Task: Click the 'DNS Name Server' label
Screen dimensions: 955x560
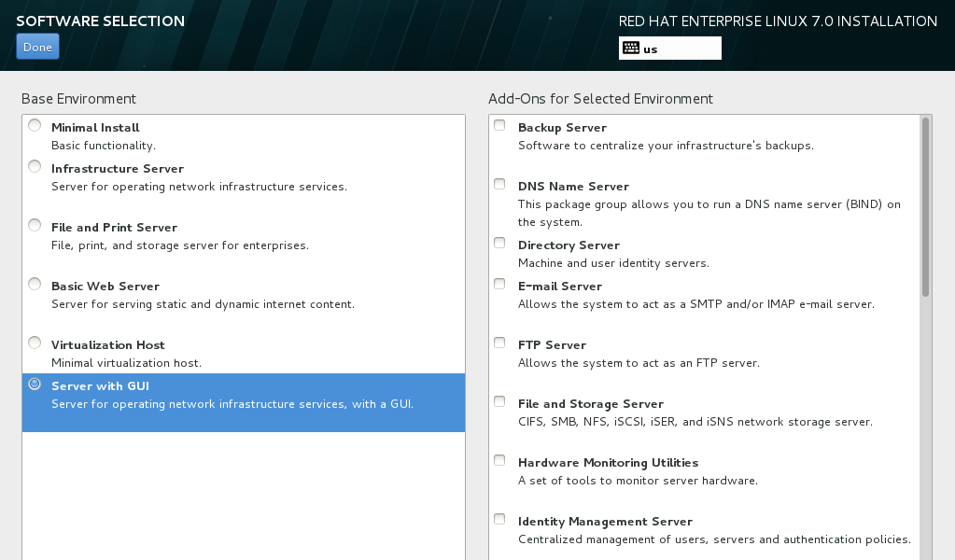Action: (574, 187)
